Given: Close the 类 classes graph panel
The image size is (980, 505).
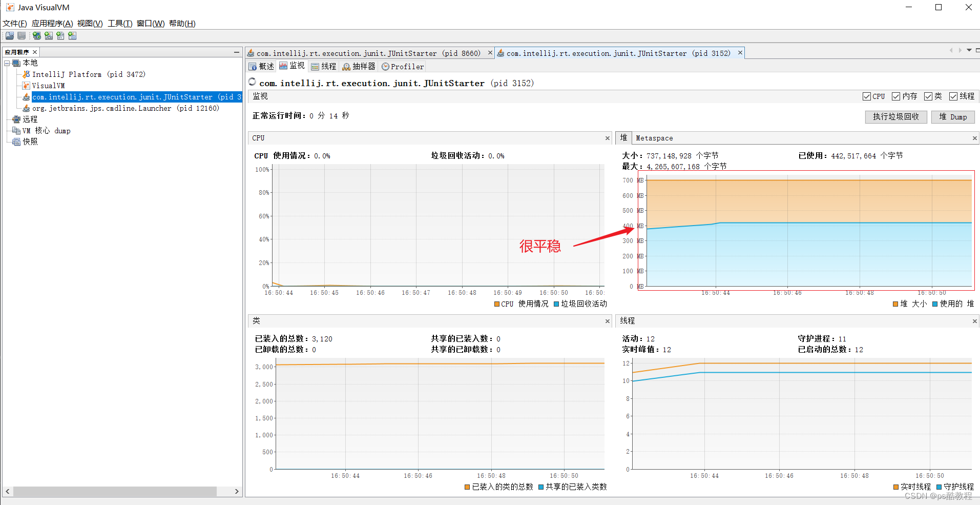Looking at the screenshot, I should [x=608, y=321].
